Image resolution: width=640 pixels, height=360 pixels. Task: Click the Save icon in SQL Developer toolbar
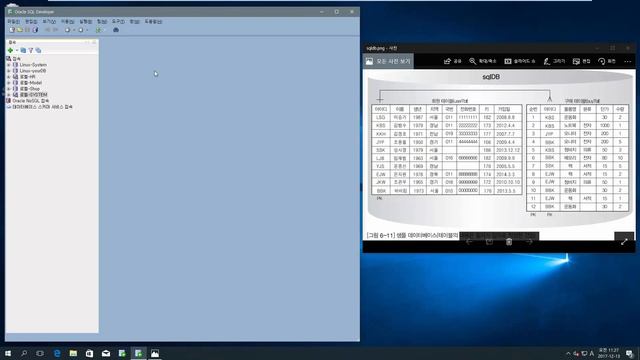pyautogui.click(x=27, y=30)
